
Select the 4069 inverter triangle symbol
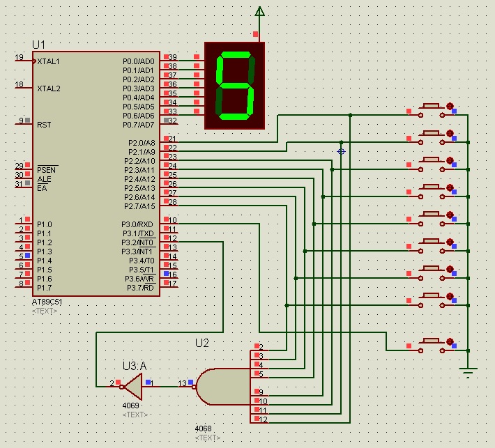(133, 387)
